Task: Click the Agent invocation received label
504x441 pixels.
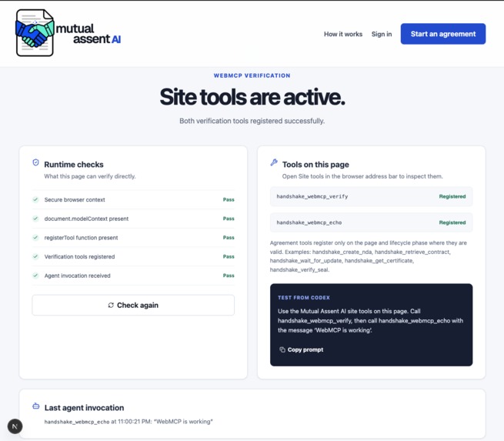Action: click(x=77, y=276)
